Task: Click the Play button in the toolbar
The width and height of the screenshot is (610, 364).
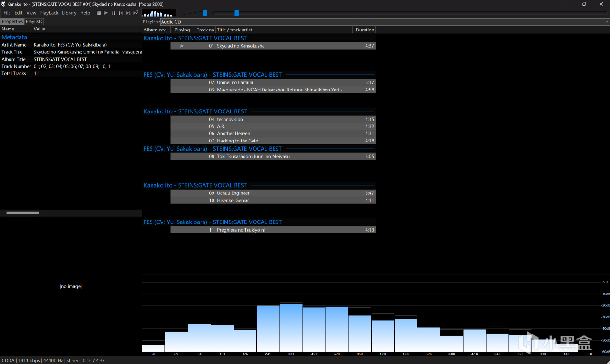Action: tap(106, 13)
